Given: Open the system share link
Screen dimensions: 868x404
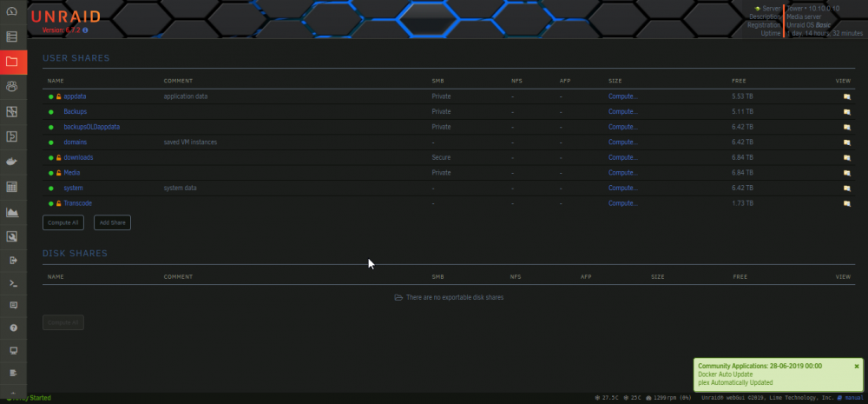Looking at the screenshot, I should pyautogui.click(x=73, y=188).
